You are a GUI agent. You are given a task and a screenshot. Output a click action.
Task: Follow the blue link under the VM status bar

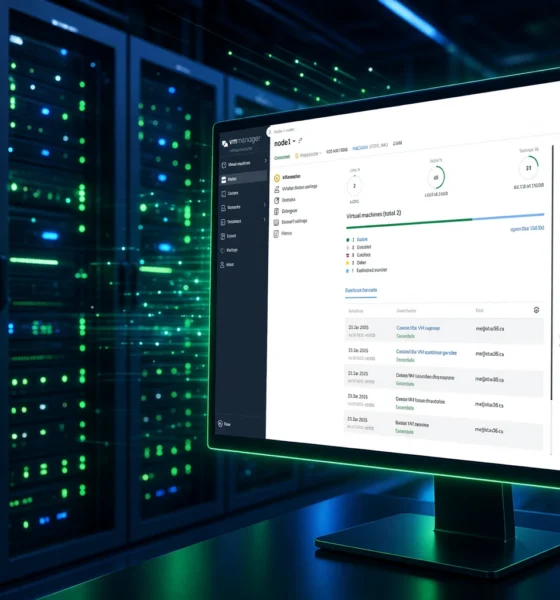click(x=527, y=229)
